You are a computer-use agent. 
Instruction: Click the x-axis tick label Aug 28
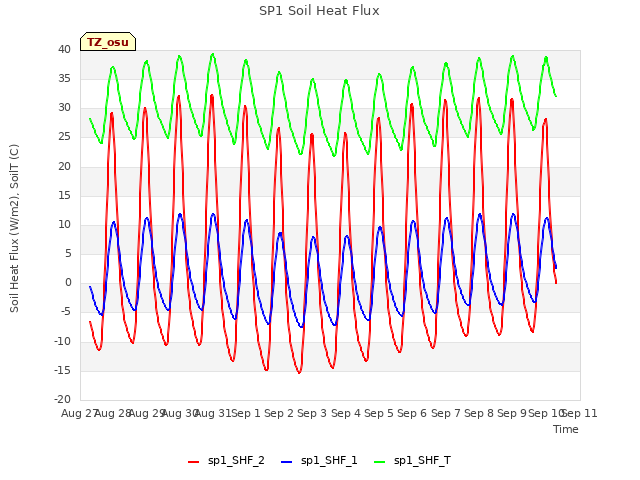pos(113,413)
